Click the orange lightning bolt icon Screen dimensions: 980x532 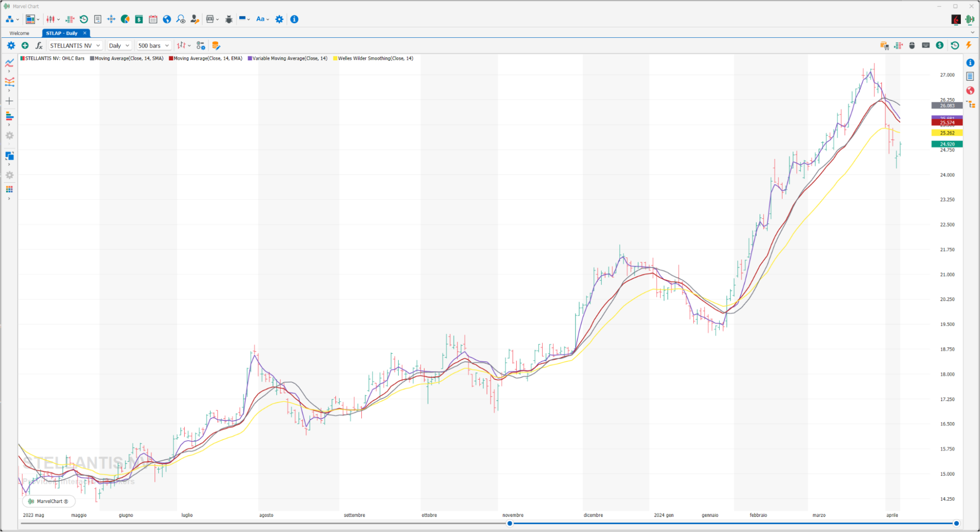(969, 45)
